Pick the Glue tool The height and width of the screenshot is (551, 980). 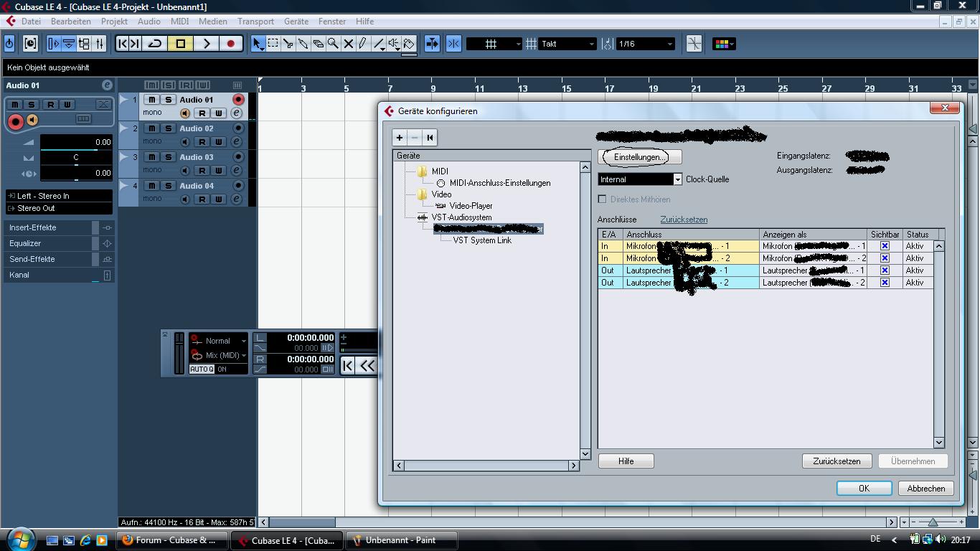pos(303,44)
